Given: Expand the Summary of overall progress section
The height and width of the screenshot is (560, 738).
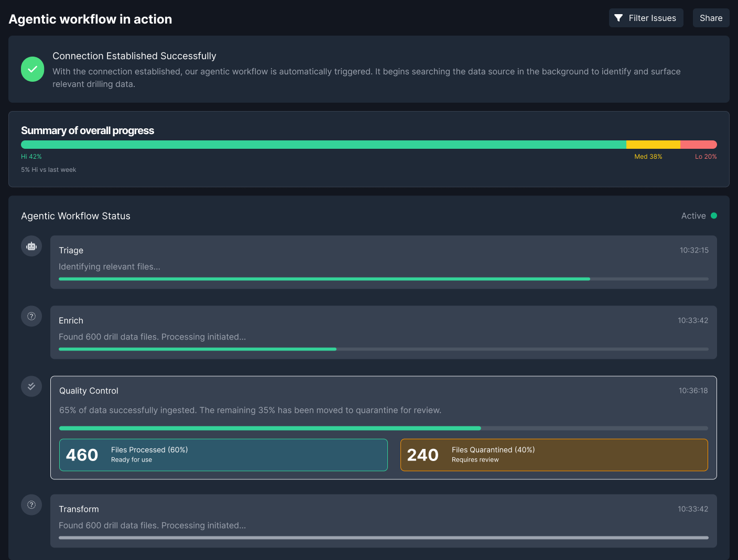Looking at the screenshot, I should [88, 130].
